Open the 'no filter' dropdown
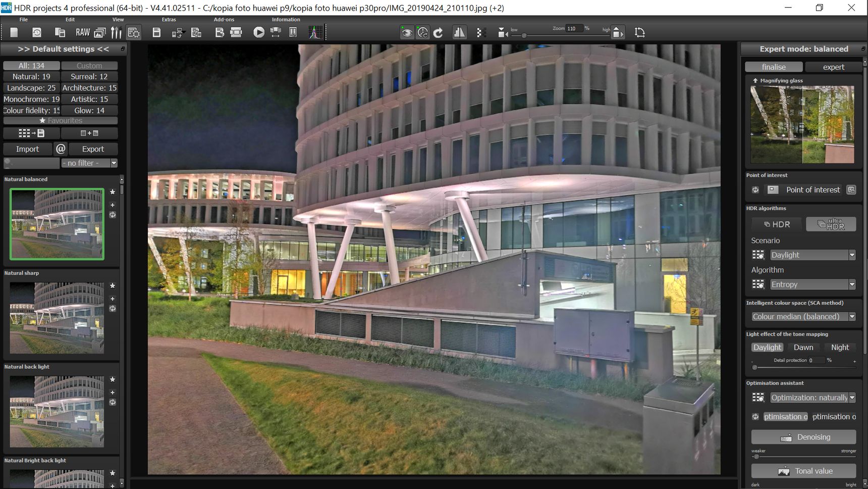 point(89,163)
